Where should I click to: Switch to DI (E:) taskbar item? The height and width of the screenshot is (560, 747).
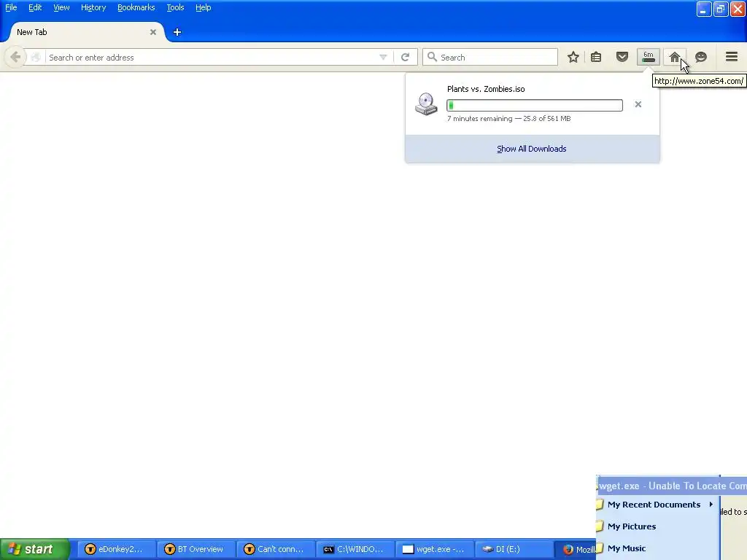tap(514, 549)
